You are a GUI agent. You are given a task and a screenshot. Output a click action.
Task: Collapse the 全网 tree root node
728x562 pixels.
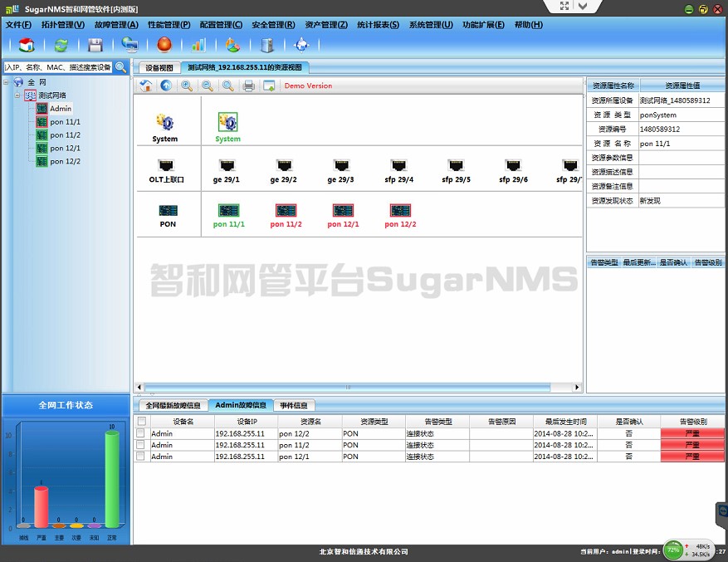coord(6,82)
